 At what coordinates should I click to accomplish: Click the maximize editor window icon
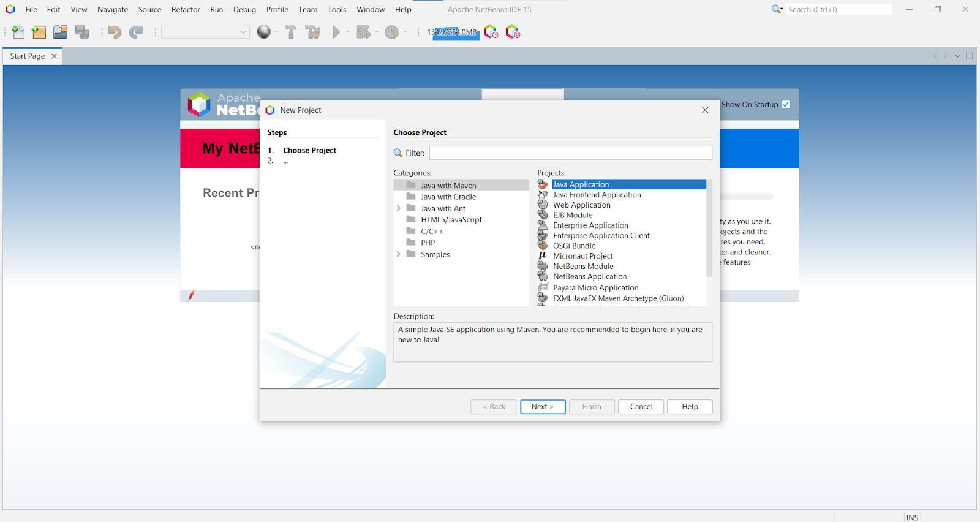(x=970, y=56)
